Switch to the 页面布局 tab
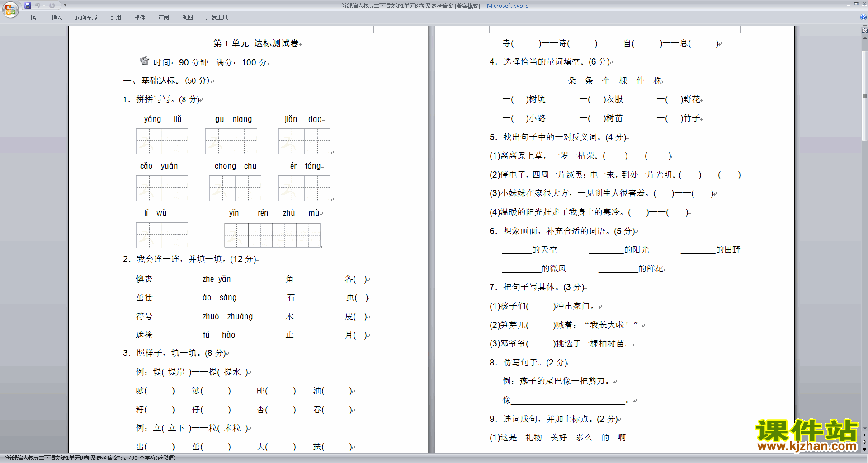 [86, 18]
